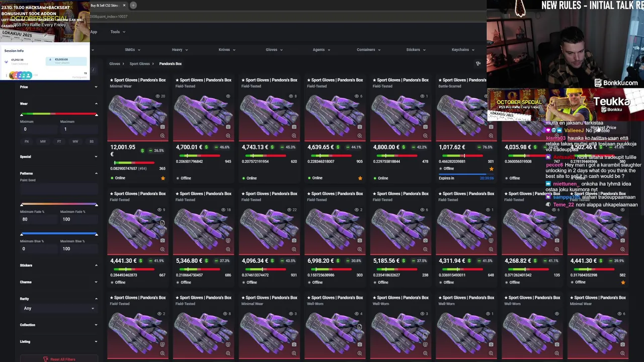Click magnifier icon on the 4,311.94 € card
Viewport: 644px width, 362px height.
[491, 249]
